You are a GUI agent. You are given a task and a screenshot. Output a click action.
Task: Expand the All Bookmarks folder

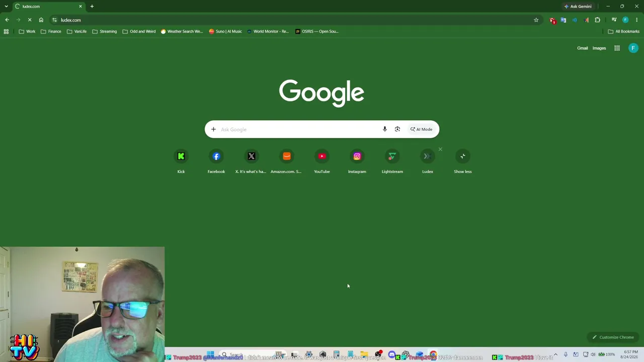pos(623,31)
